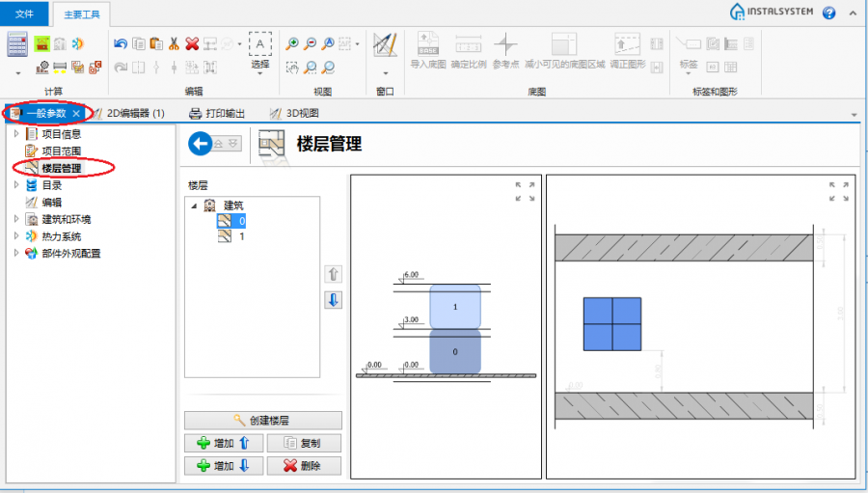The image size is (868, 493).
Task: Click the blue back arrow beside 楼层管理
Action: [x=200, y=144]
